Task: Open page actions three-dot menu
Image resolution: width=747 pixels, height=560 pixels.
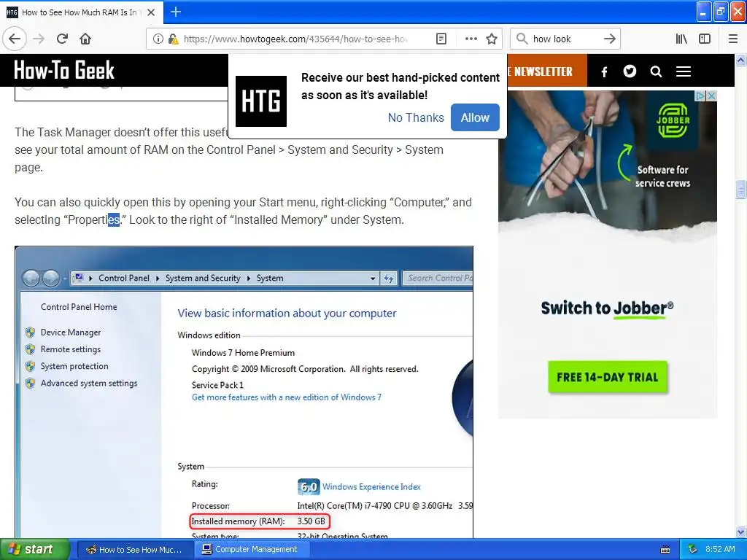Action: [471, 39]
